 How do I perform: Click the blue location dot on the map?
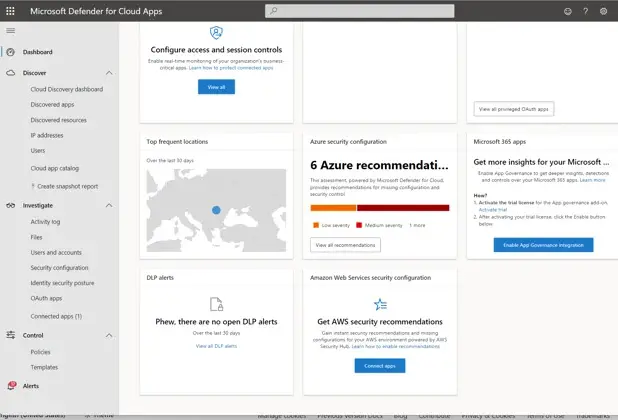pos(216,210)
